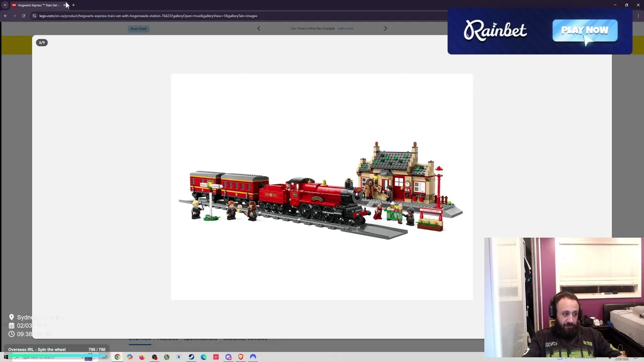644x362 pixels.
Task: Switch to the Features tab
Action: [168, 338]
